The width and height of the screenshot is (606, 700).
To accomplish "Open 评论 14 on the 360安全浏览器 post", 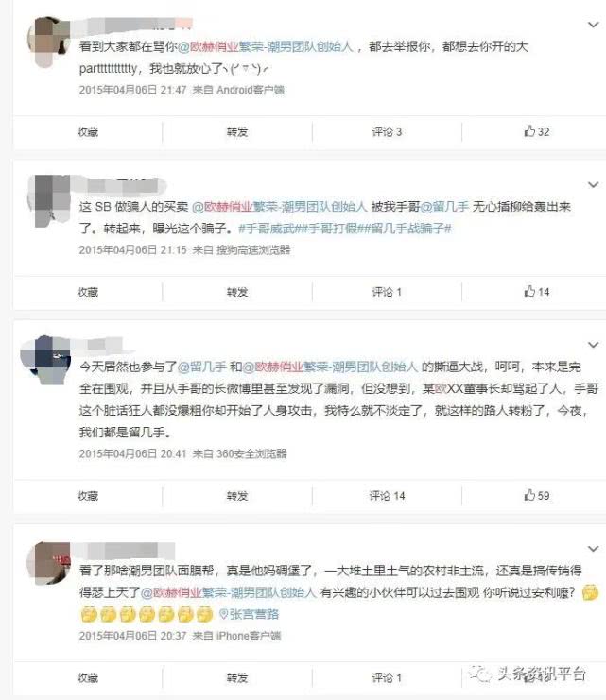I will pyautogui.click(x=387, y=496).
